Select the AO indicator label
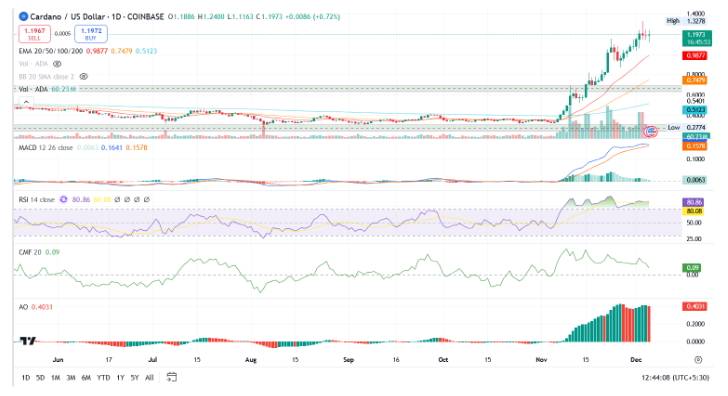728x396 pixels. pyautogui.click(x=23, y=307)
